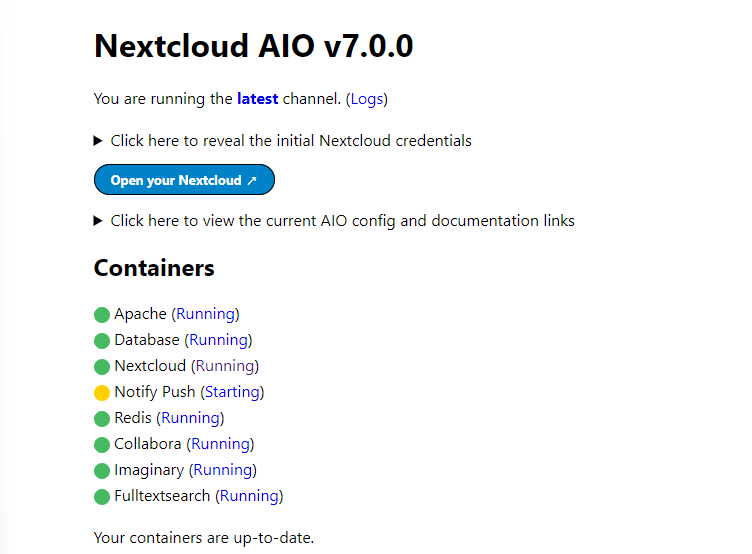The height and width of the screenshot is (554, 752).
Task: Click the green status dot beside Fulltextsearch
Action: 102,497
